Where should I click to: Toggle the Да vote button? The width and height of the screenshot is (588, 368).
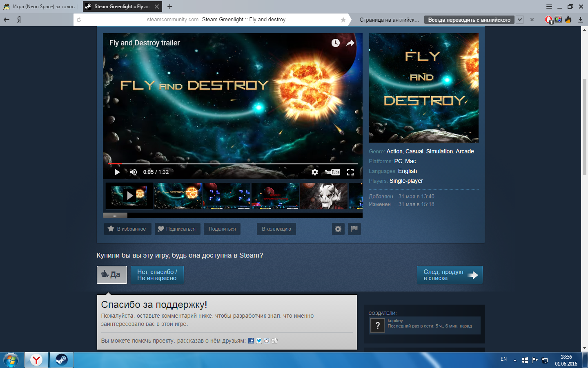tap(112, 275)
